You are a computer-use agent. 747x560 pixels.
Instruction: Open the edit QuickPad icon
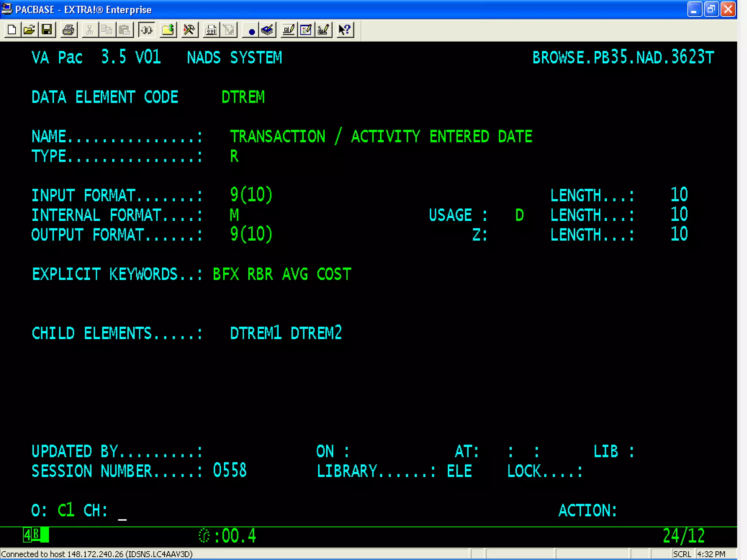click(x=306, y=30)
